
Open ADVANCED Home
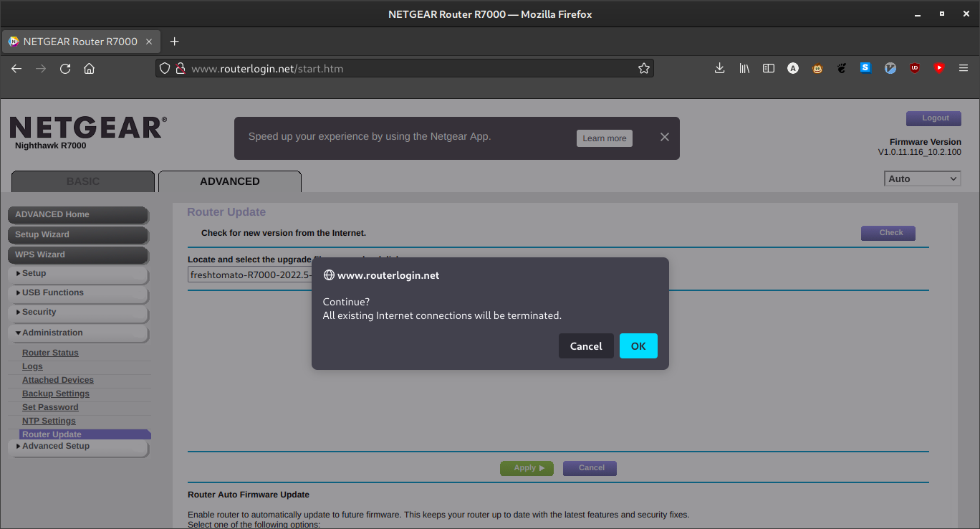(x=78, y=214)
